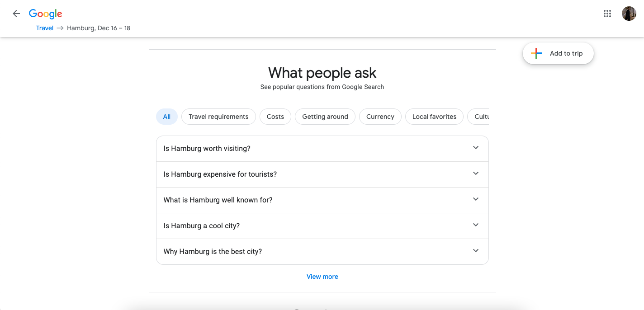Filter questions by Getting around
Viewport: 644px width, 310px height.
(325, 117)
